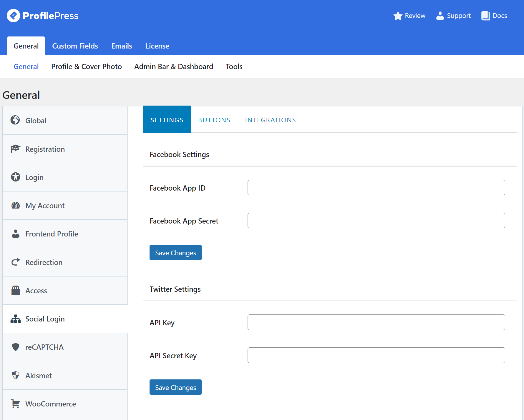Open the Support link text
Screen dimensions: 524x420
459,16
